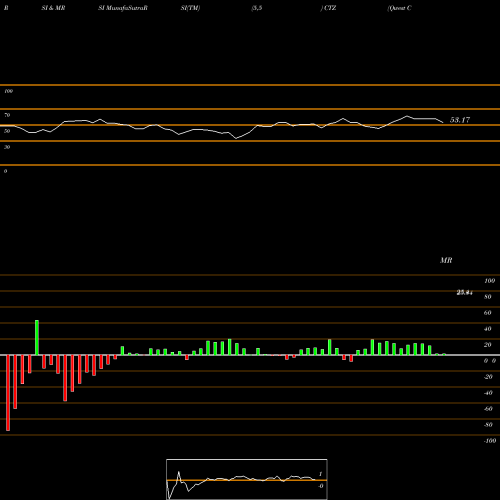Viewport: 500px width, 500px height.
Task: Click the 'SI(TM)' header text
Action: 190,8
